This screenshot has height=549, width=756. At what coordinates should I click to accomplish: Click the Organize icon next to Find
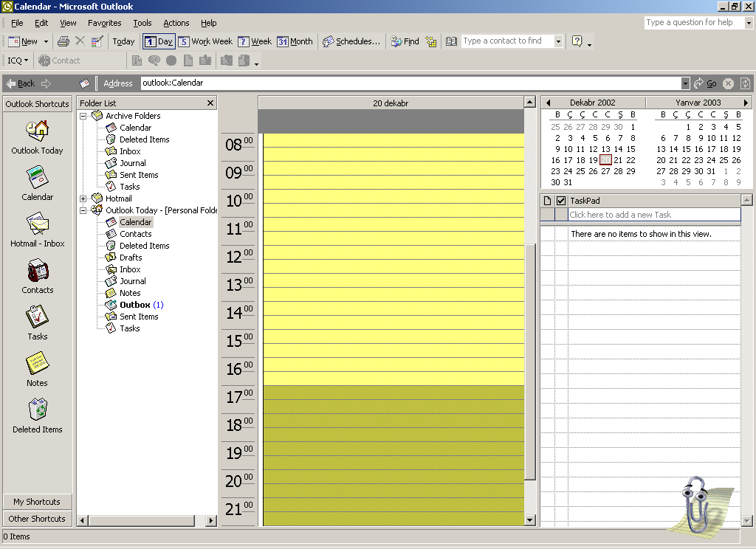[431, 41]
